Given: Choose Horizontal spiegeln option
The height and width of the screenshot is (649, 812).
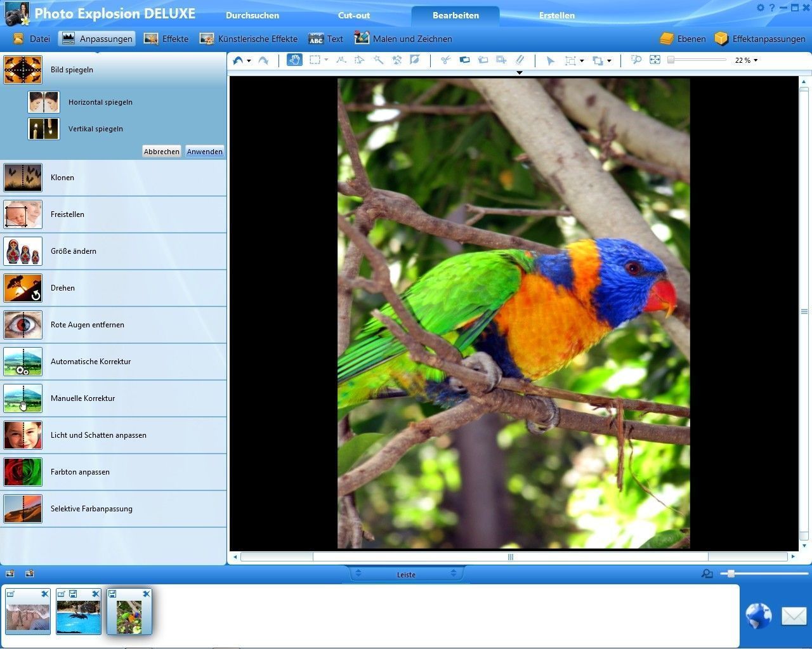Looking at the screenshot, I should tap(100, 102).
